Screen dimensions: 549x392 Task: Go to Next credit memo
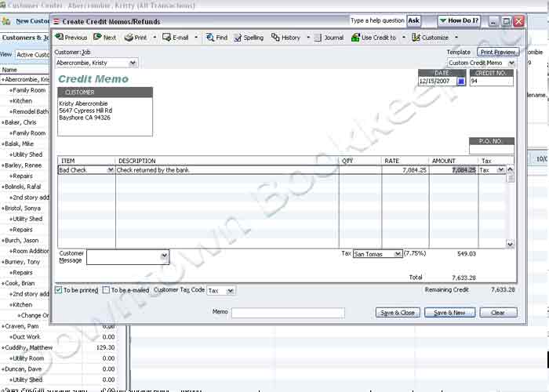pos(104,38)
